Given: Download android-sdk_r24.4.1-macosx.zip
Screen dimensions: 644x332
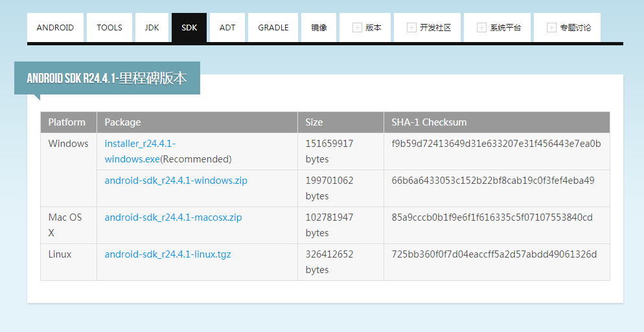Looking at the screenshot, I should tap(174, 217).
